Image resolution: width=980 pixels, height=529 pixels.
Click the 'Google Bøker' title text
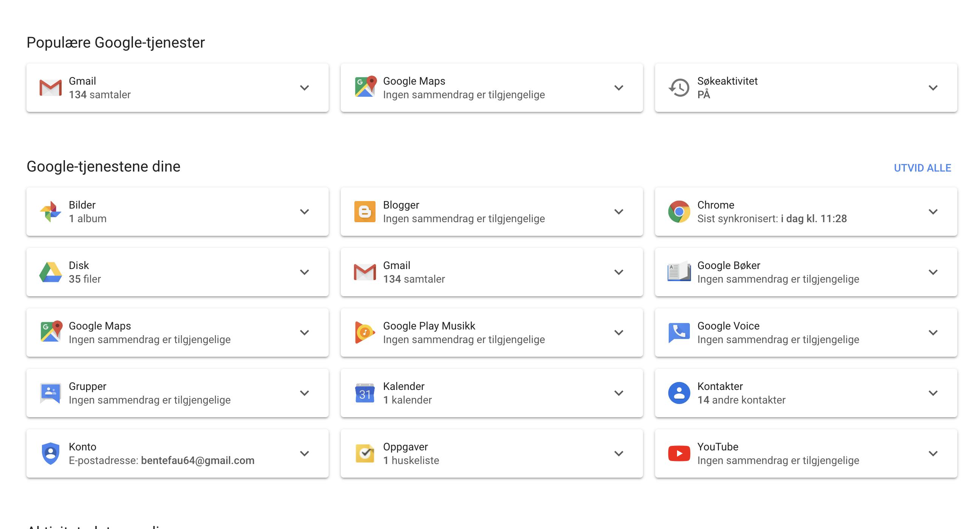pyautogui.click(x=728, y=265)
